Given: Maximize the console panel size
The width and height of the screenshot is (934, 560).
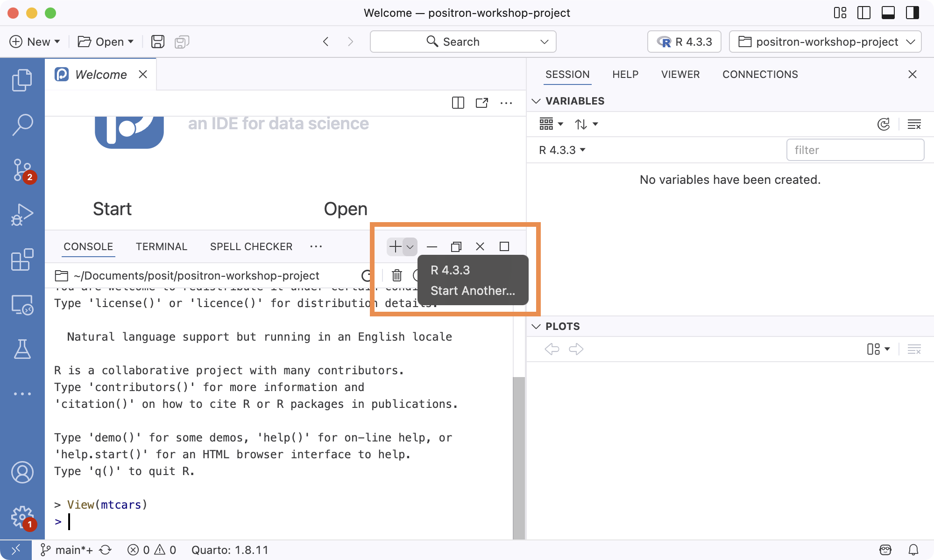Looking at the screenshot, I should pyautogui.click(x=504, y=246).
